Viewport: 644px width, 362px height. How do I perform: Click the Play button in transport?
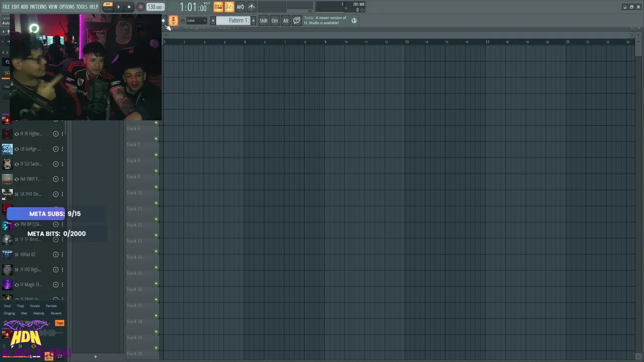[119, 7]
